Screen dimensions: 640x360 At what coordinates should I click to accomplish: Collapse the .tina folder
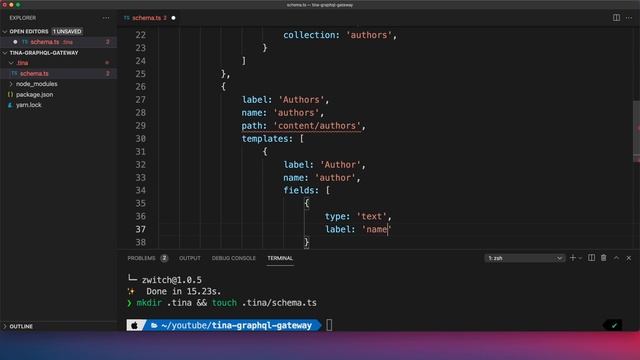[11, 63]
